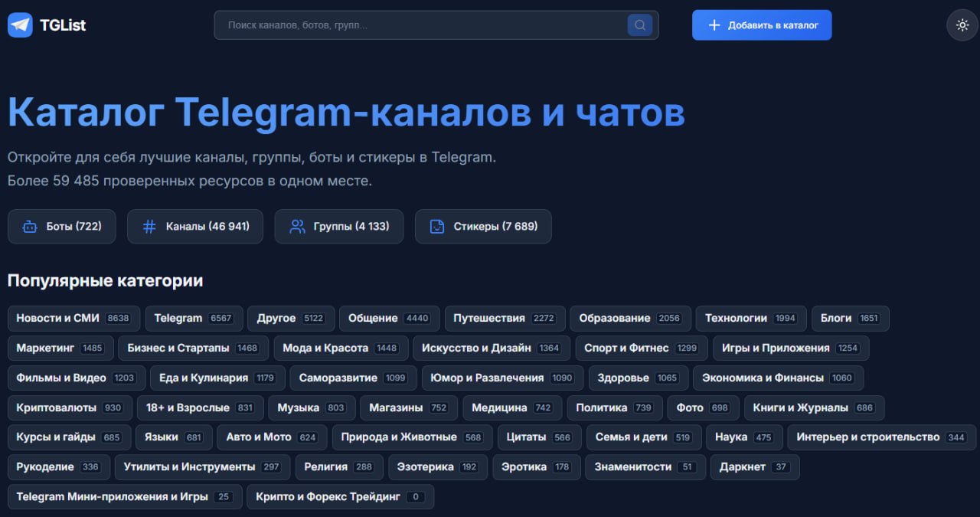Image resolution: width=980 pixels, height=517 pixels.
Task: Open the Мода и Красота category
Action: pyautogui.click(x=341, y=348)
